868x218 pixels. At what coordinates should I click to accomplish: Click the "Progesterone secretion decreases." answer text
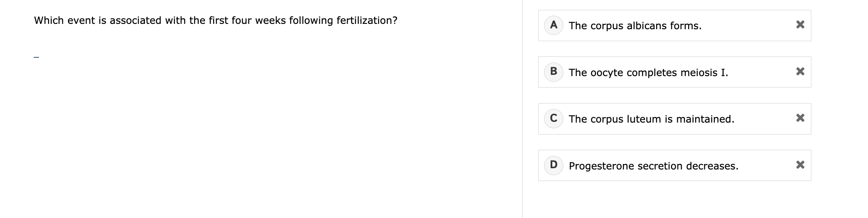point(653,166)
